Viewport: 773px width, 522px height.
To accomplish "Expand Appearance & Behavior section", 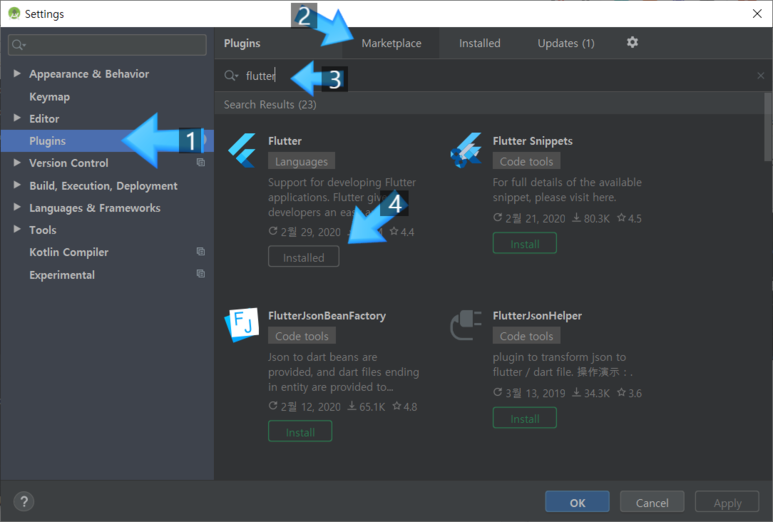I will 17,73.
